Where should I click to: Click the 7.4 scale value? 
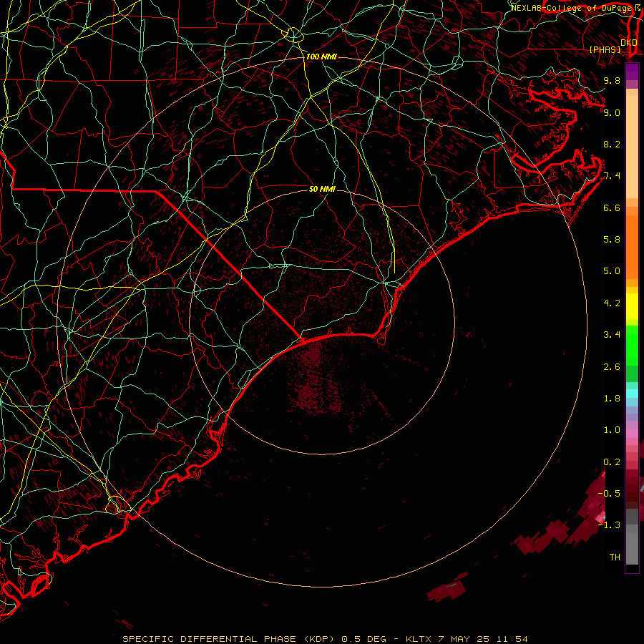click(612, 176)
